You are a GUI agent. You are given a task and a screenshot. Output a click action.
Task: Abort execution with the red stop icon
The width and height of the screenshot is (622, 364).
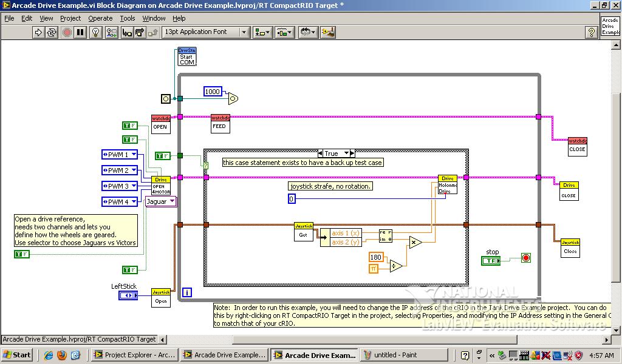(x=67, y=32)
